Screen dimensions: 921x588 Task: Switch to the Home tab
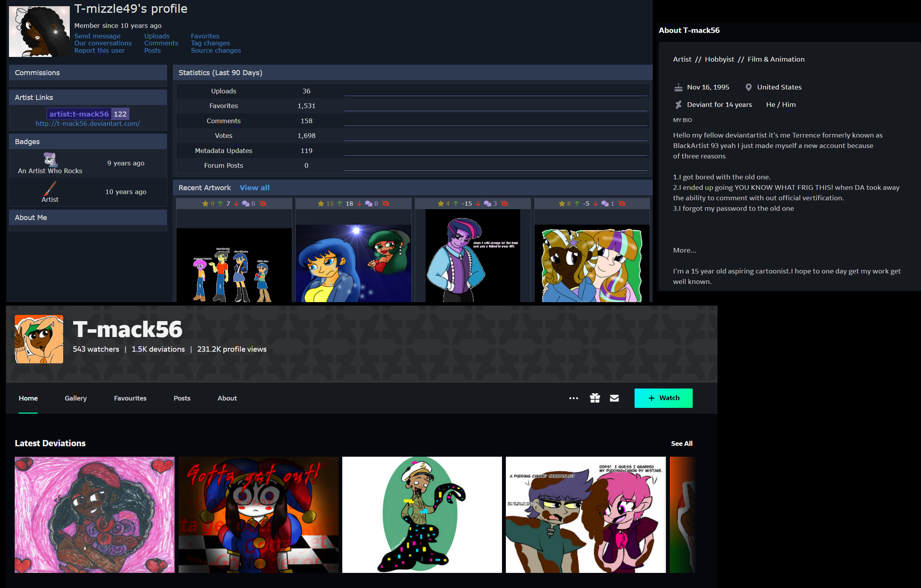(28, 398)
